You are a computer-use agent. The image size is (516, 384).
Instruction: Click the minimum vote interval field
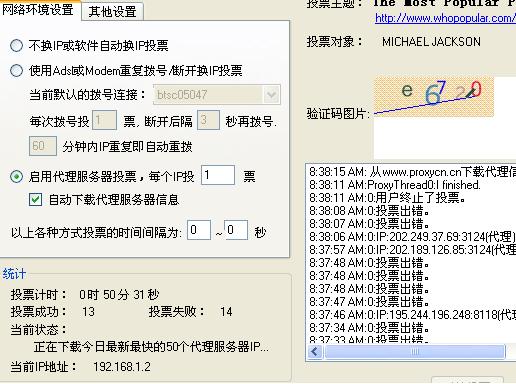click(x=199, y=230)
